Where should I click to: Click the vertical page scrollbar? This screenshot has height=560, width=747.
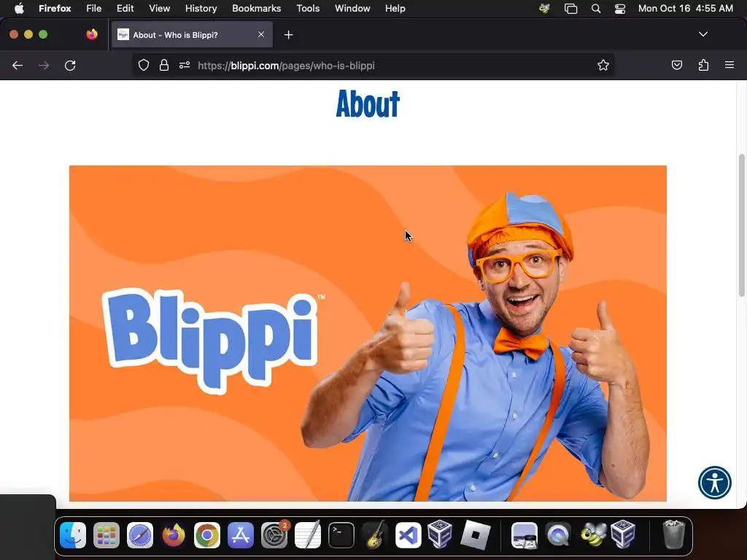pos(741,225)
